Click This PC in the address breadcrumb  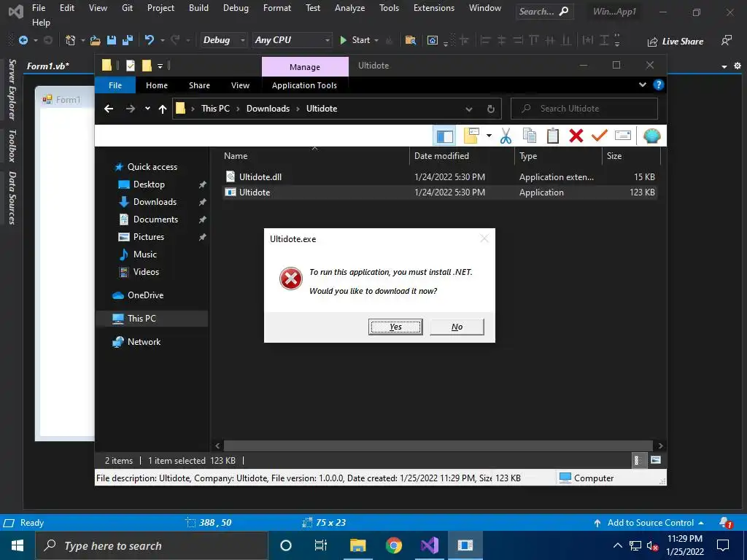tap(215, 109)
